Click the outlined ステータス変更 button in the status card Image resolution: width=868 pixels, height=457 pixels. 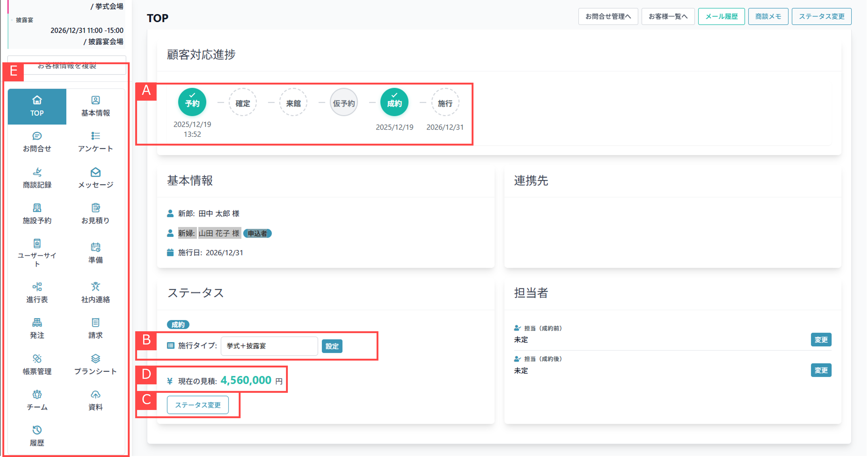[198, 404]
